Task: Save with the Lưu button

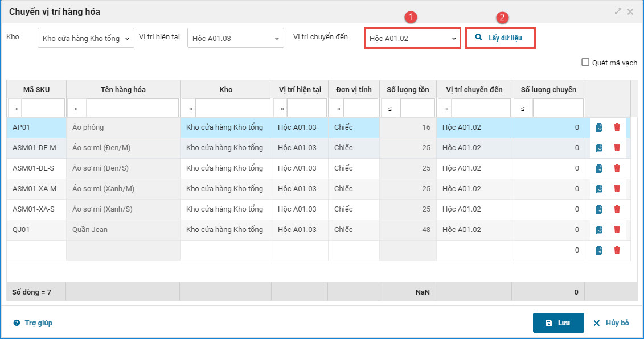Action: coord(558,323)
